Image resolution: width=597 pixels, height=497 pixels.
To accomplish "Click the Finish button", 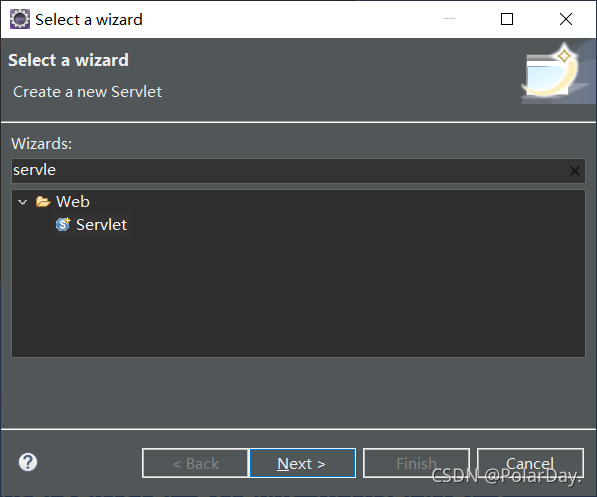I will 416,463.
